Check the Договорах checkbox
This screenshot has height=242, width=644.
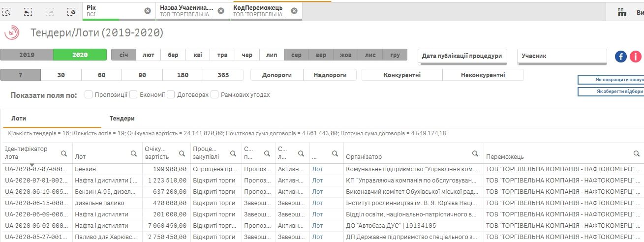[x=171, y=94]
